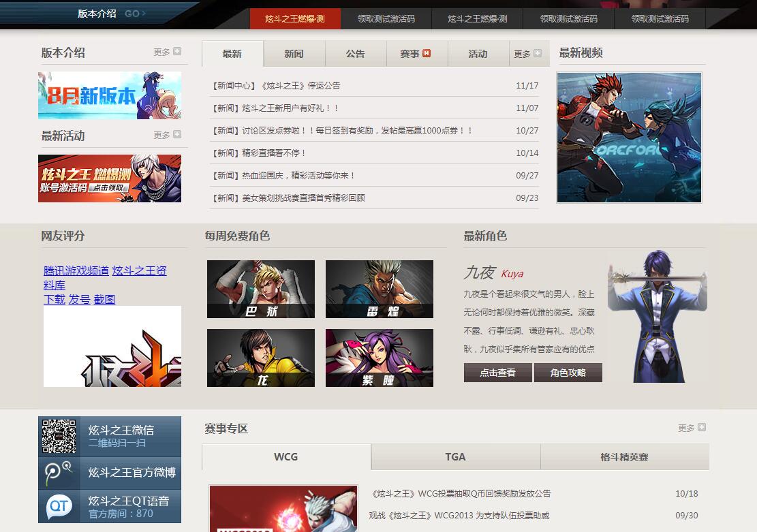Click the 九夜 Kuya character artwork
The image size is (757, 532).
click(658, 317)
